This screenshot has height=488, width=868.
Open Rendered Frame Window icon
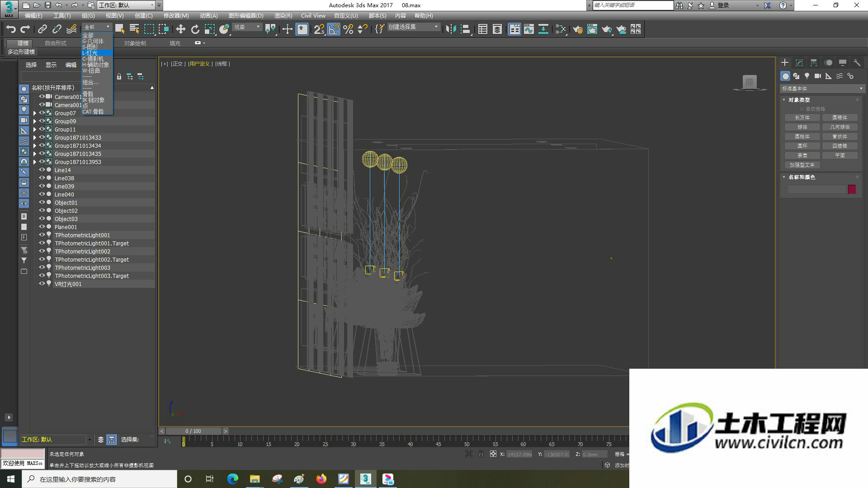click(x=592, y=29)
